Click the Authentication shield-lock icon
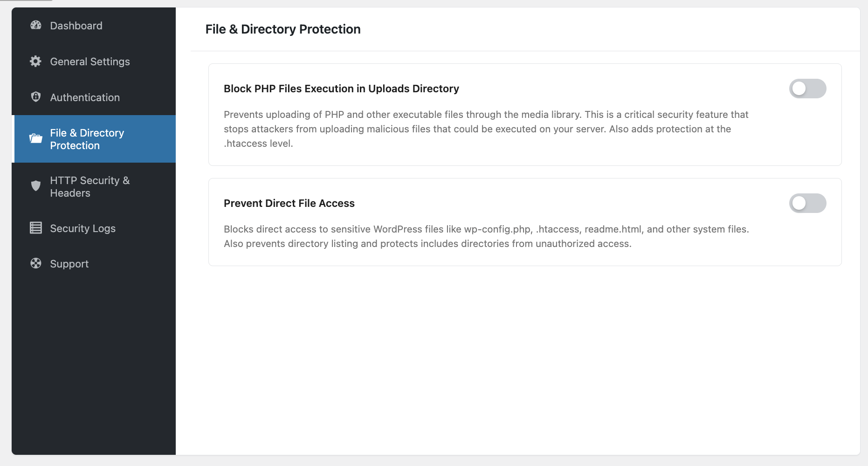This screenshot has height=466, width=868. coord(36,96)
